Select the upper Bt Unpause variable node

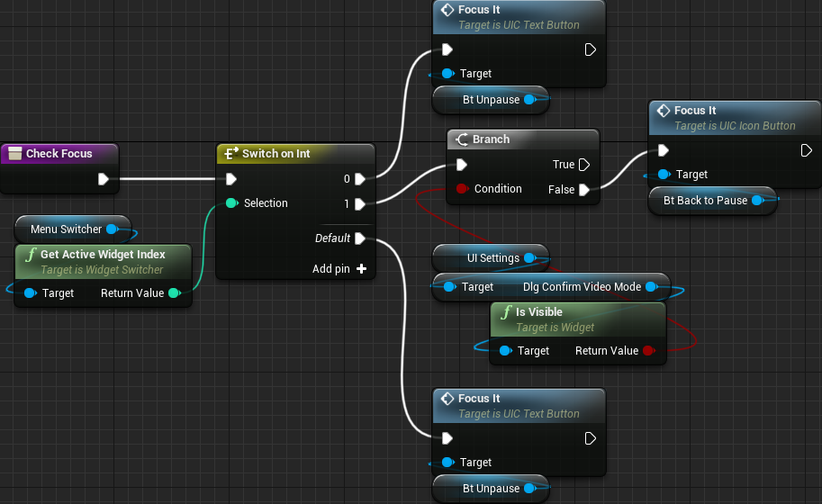tap(491, 100)
